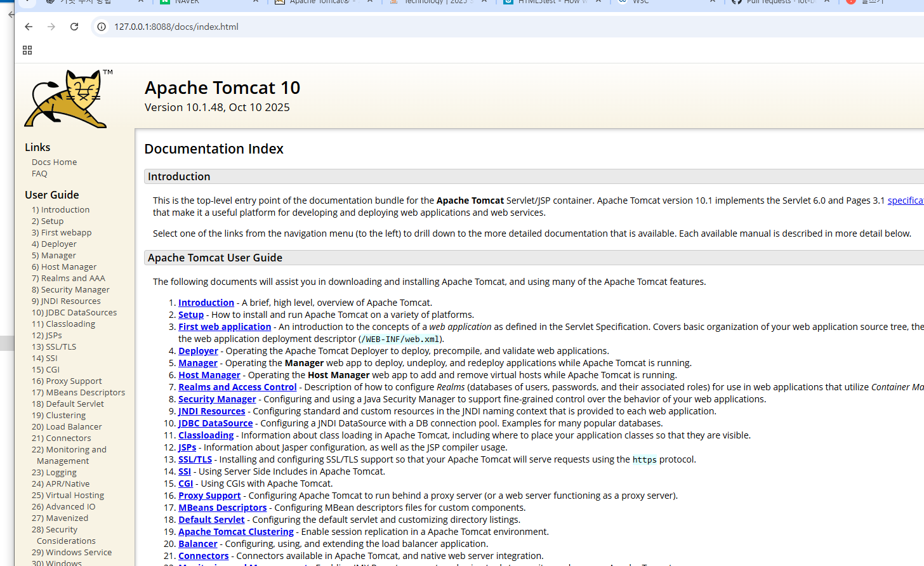This screenshot has width=924, height=566.
Task: View site information icon in address bar
Action: coord(101,27)
